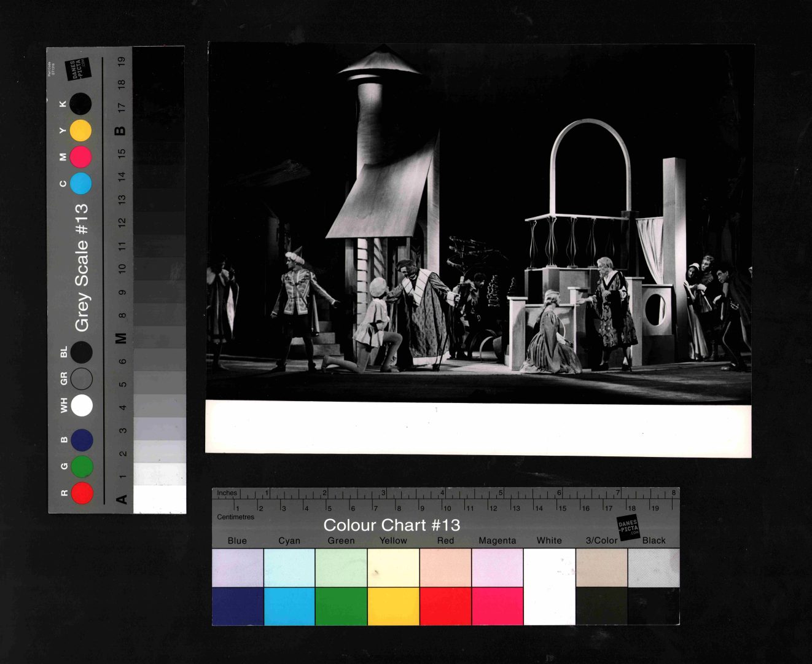Screen dimensions: 812x664
Task: Click the yellow circle labeled Y
Action: (x=80, y=131)
